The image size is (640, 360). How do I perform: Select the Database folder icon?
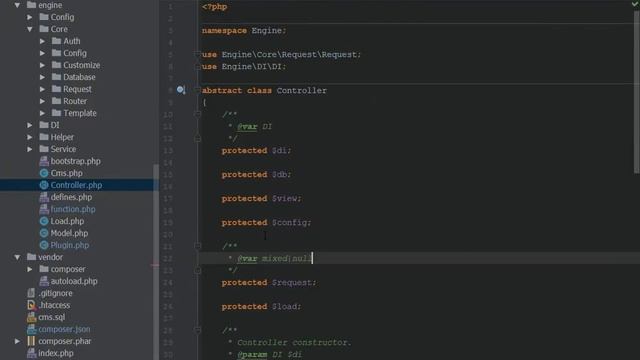tap(57, 77)
